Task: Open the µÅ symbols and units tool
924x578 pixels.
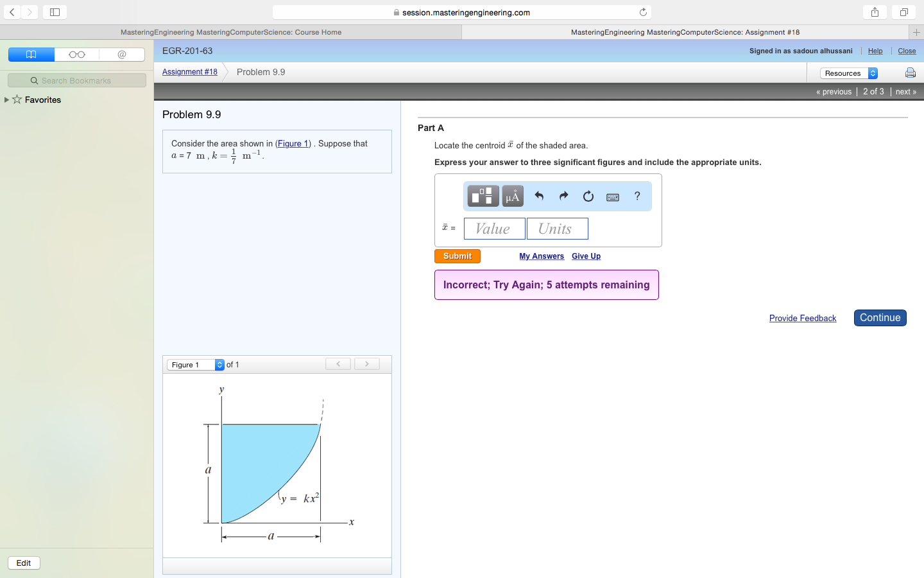Action: [x=513, y=196]
